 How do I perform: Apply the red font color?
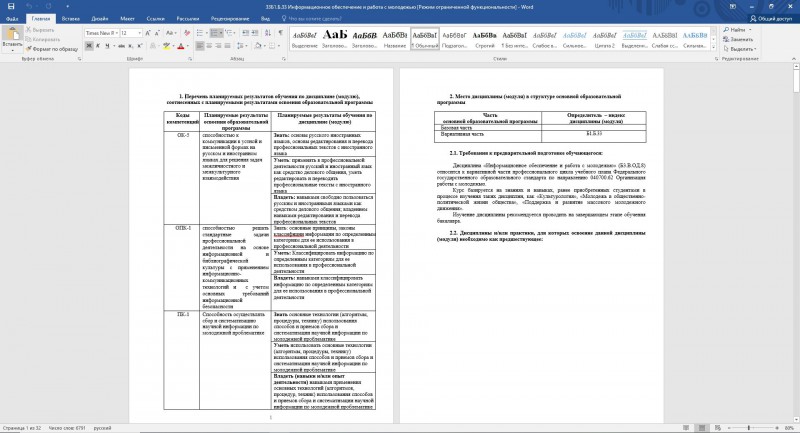[x=180, y=46]
